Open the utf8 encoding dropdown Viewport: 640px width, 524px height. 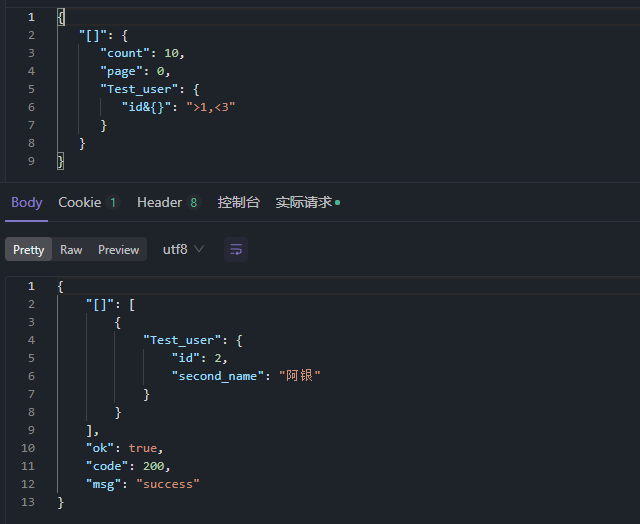click(183, 249)
